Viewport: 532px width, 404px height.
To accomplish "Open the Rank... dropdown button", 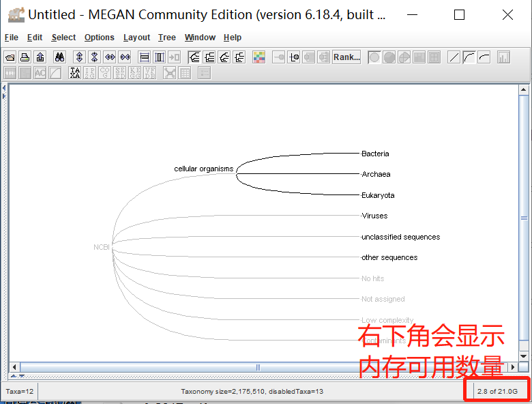I will [x=346, y=57].
